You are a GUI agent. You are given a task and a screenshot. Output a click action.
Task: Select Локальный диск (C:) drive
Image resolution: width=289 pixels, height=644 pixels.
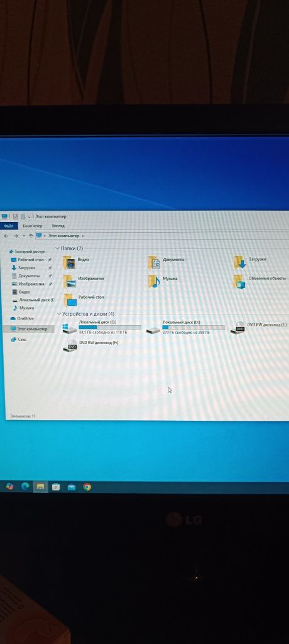101,327
